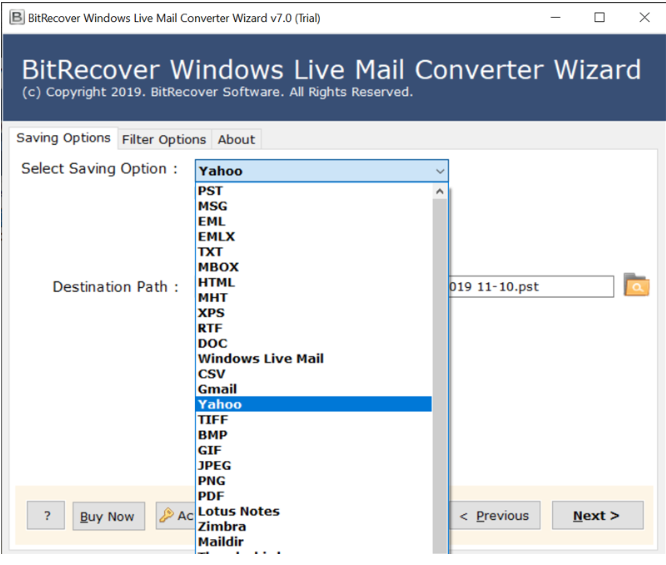Viewport: 666px width, 565px height.
Task: Click the key icon on Activate button
Action: point(166,516)
